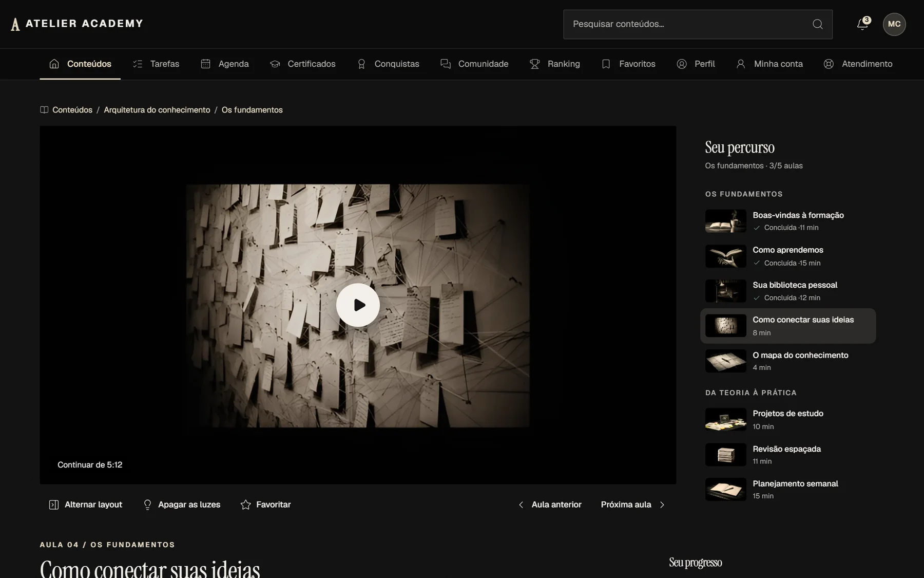This screenshot has height=578, width=924.
Task: Click the Conteúdos breadcrumb link
Action: 72,110
